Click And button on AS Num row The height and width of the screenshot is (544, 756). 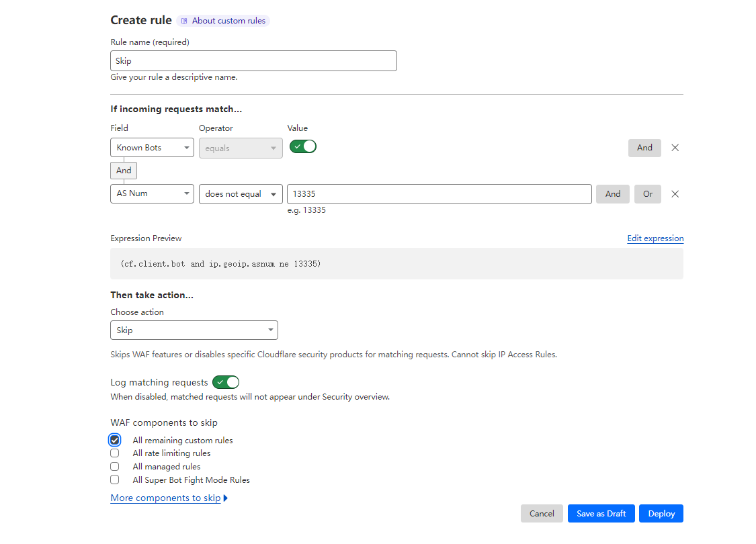coord(613,194)
